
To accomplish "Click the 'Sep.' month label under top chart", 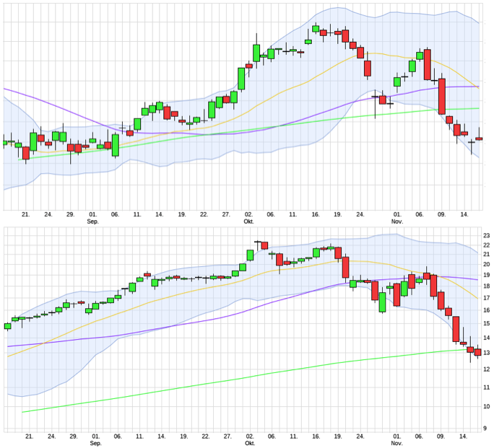I will click(x=92, y=221).
